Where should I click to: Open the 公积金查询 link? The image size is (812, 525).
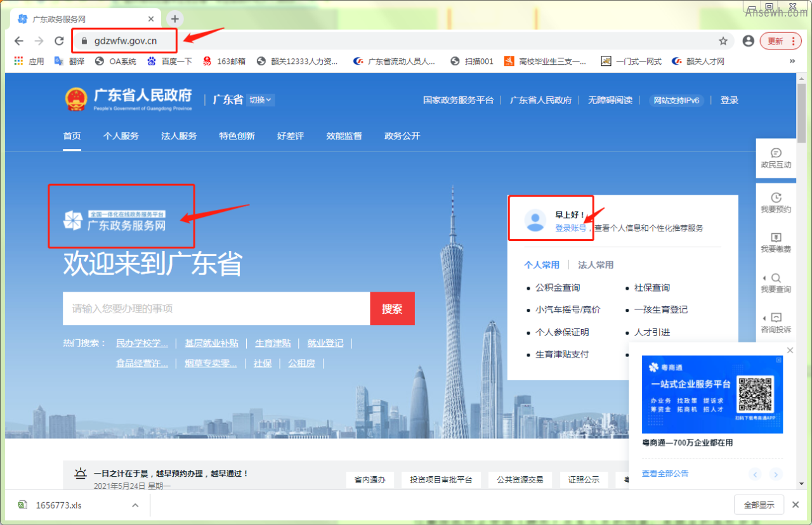pyautogui.click(x=557, y=288)
